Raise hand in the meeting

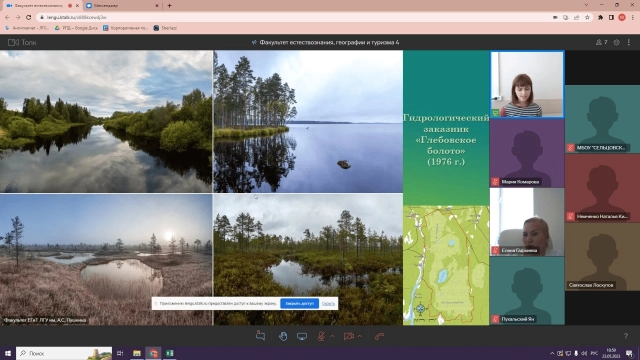pyautogui.click(x=282, y=336)
